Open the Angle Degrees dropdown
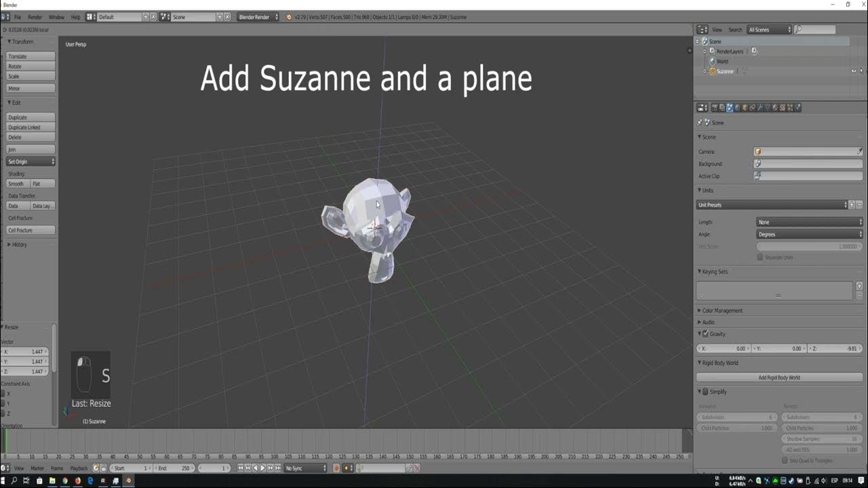 (810, 235)
